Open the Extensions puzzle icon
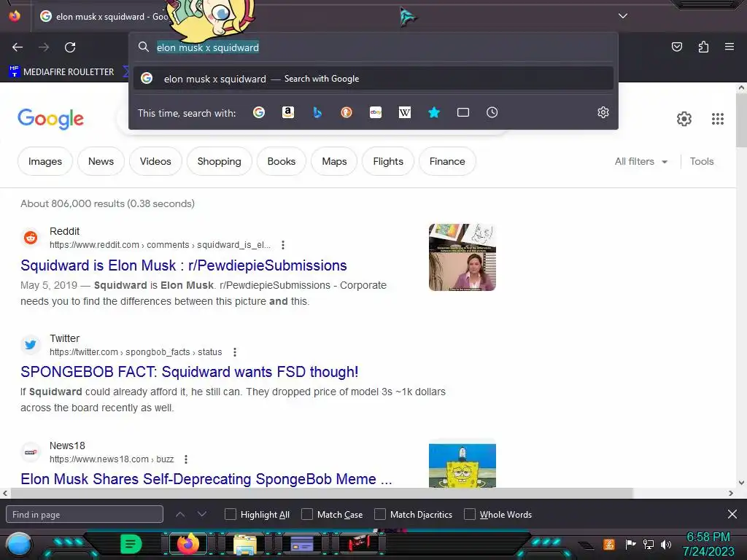747x560 pixels. (x=703, y=47)
